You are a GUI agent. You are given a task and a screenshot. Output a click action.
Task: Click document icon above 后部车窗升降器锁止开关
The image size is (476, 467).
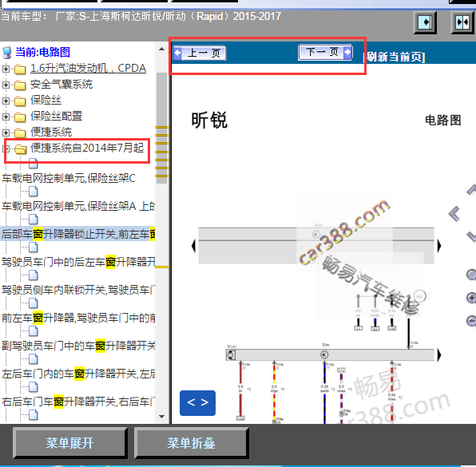(x=34, y=219)
